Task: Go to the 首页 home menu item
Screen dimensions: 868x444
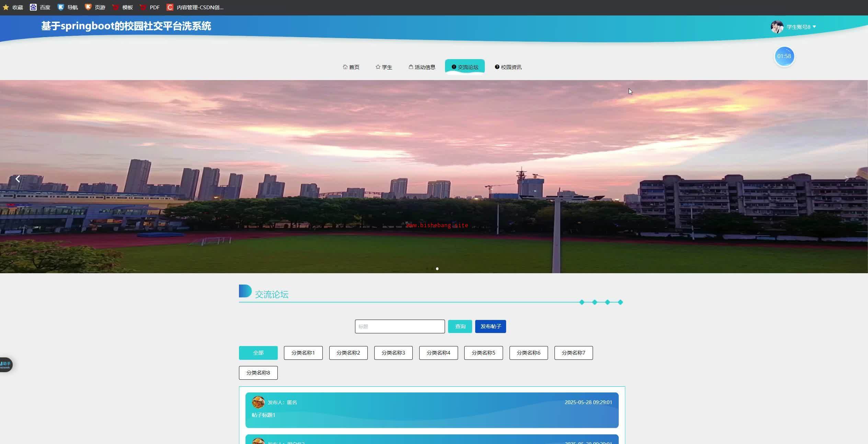Action: coord(351,67)
